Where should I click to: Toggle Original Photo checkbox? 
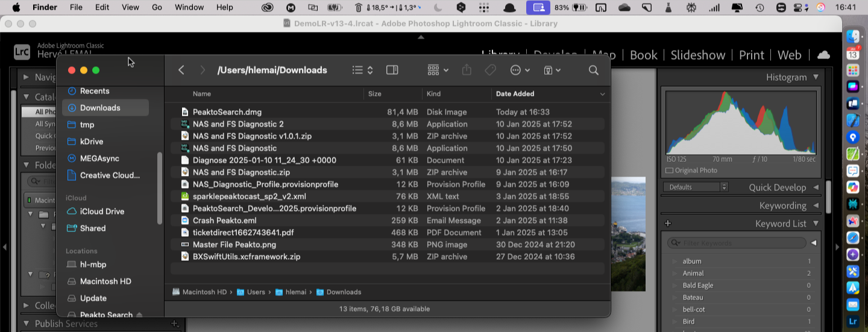669,171
